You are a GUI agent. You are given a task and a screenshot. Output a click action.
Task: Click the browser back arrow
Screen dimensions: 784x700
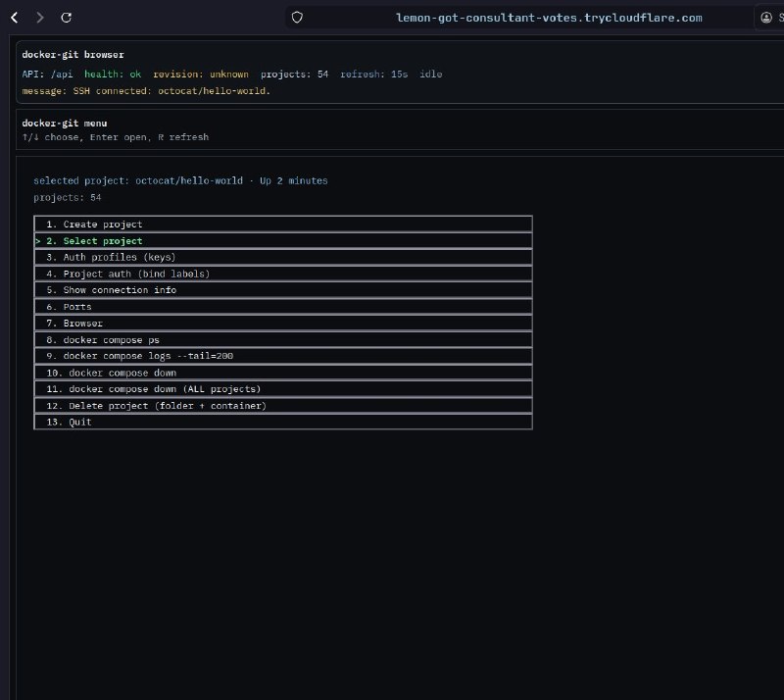coord(15,18)
